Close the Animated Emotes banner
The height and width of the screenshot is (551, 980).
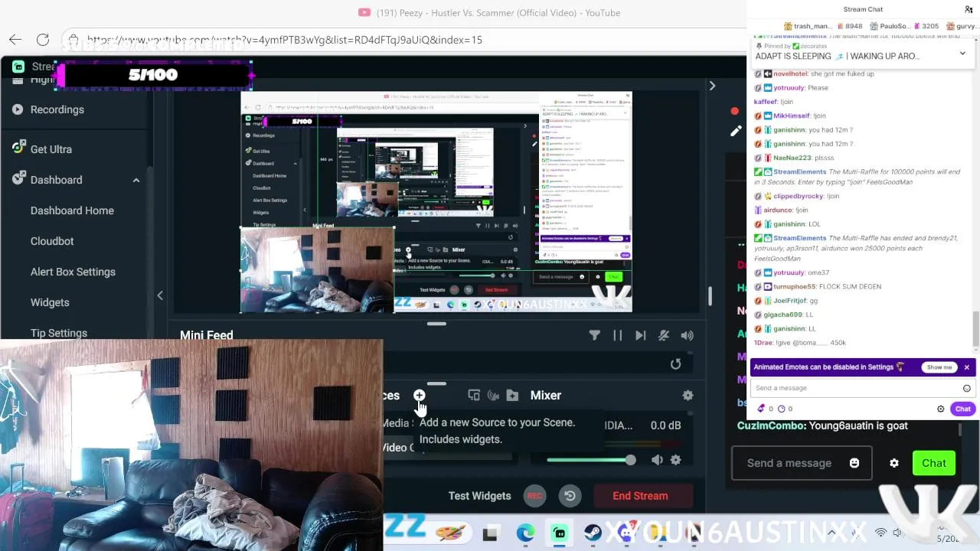[966, 367]
